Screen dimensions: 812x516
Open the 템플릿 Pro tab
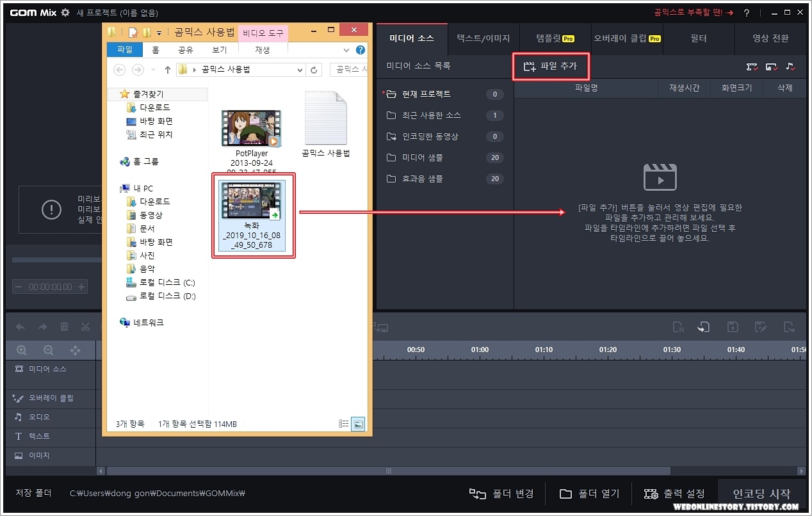tap(555, 38)
